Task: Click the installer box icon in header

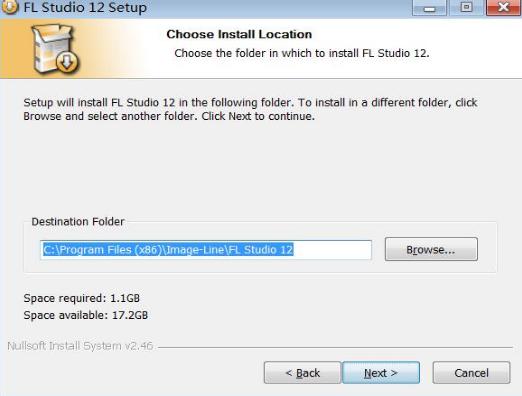Action: (x=55, y=49)
